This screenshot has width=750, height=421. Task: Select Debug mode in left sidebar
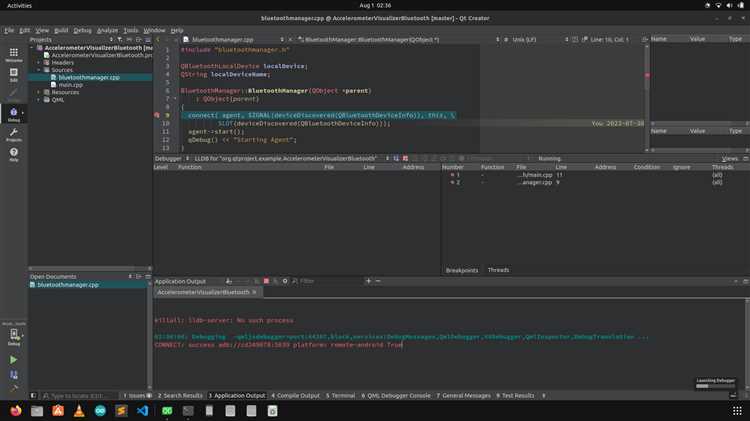click(13, 114)
